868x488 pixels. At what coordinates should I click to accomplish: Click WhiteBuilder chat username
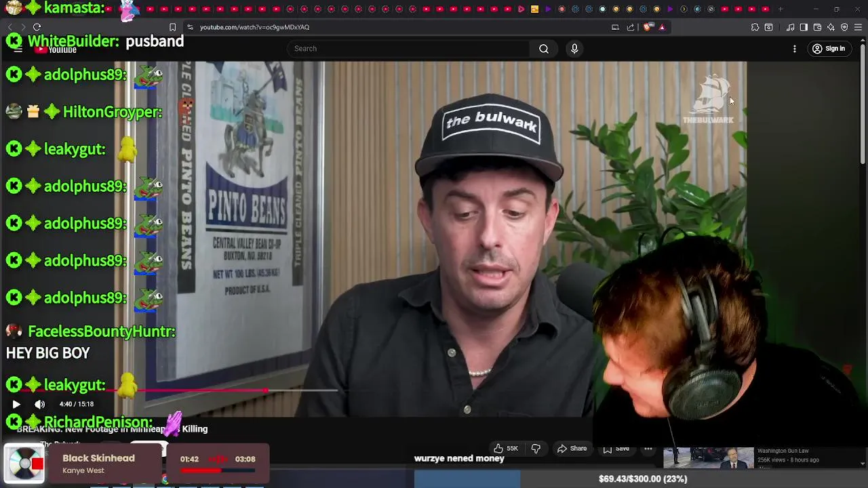(74, 41)
